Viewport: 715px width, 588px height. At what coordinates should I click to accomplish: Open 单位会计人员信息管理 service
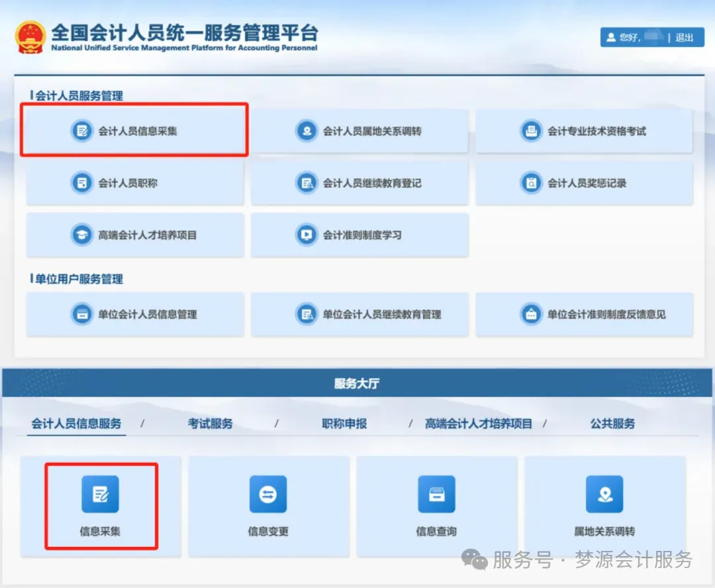[x=135, y=315]
